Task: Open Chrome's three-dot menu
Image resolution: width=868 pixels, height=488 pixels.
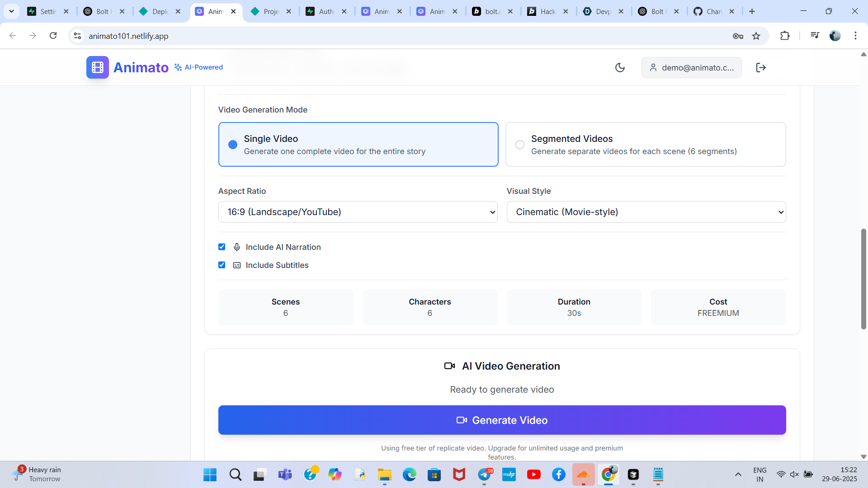Action: click(x=855, y=36)
